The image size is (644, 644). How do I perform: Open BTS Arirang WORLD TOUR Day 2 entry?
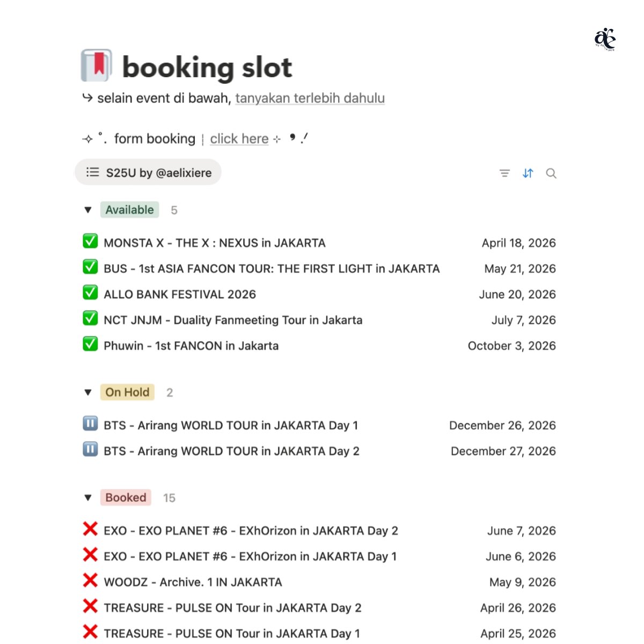(231, 451)
